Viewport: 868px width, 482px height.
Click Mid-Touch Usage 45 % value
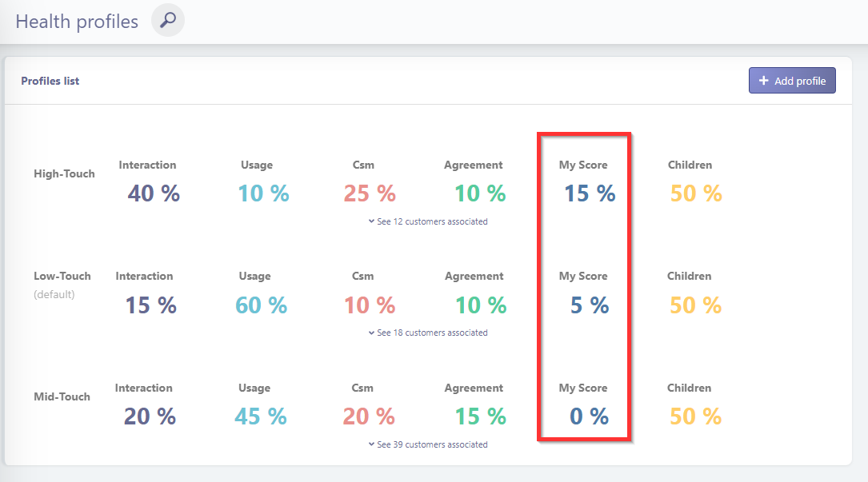(x=261, y=416)
